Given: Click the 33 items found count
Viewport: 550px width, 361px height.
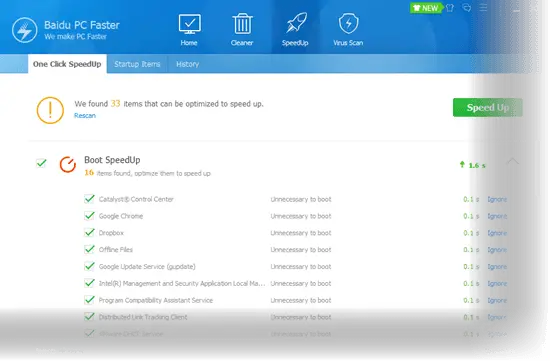Looking at the screenshot, I should 115,103.
